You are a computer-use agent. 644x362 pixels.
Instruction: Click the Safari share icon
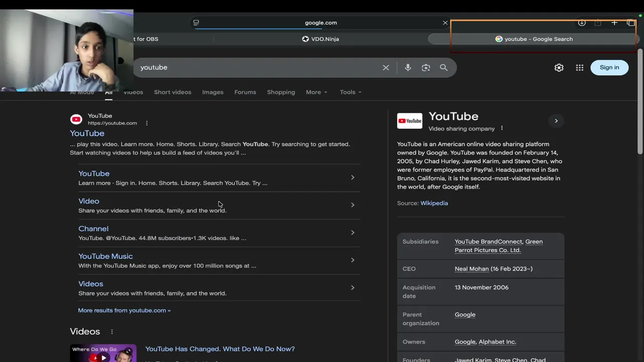[x=598, y=23]
